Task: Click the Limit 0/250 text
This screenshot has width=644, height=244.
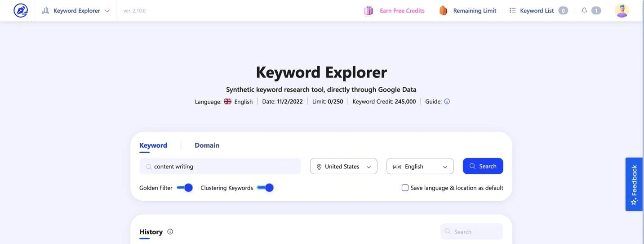Action: (328, 101)
